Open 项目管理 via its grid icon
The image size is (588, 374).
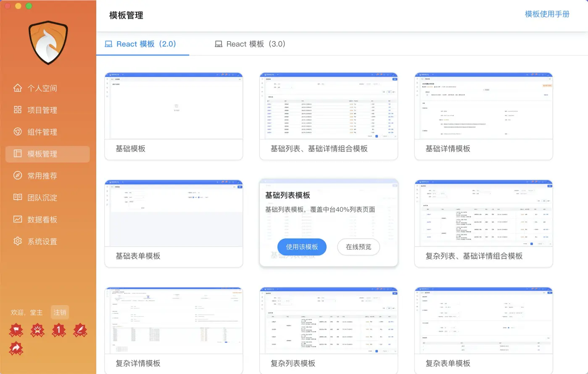(x=18, y=110)
